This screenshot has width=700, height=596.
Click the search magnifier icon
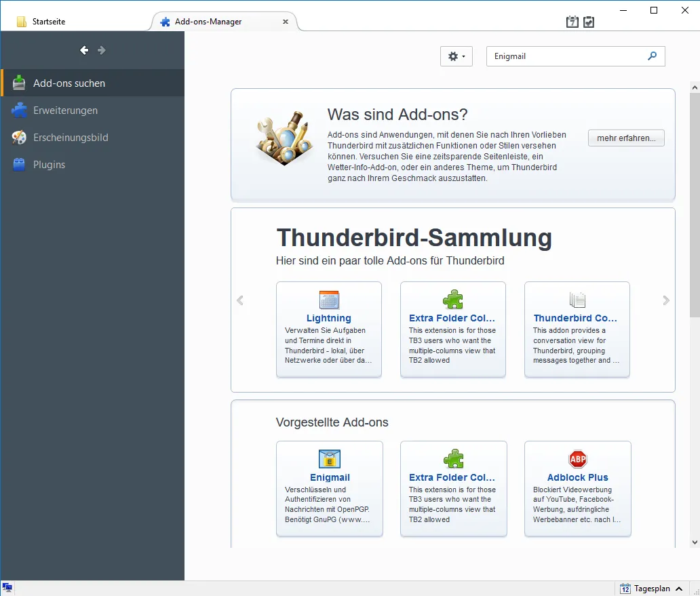point(653,56)
